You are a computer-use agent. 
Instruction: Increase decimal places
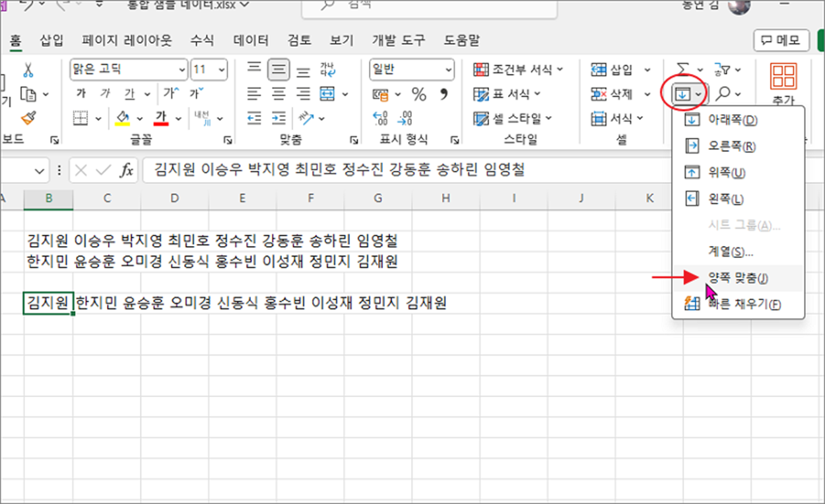381,118
